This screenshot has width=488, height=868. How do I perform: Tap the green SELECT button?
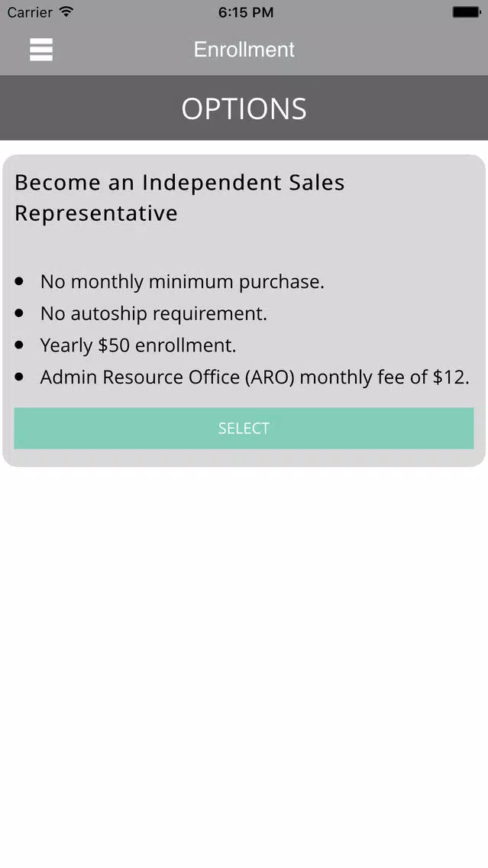pyautogui.click(x=244, y=428)
